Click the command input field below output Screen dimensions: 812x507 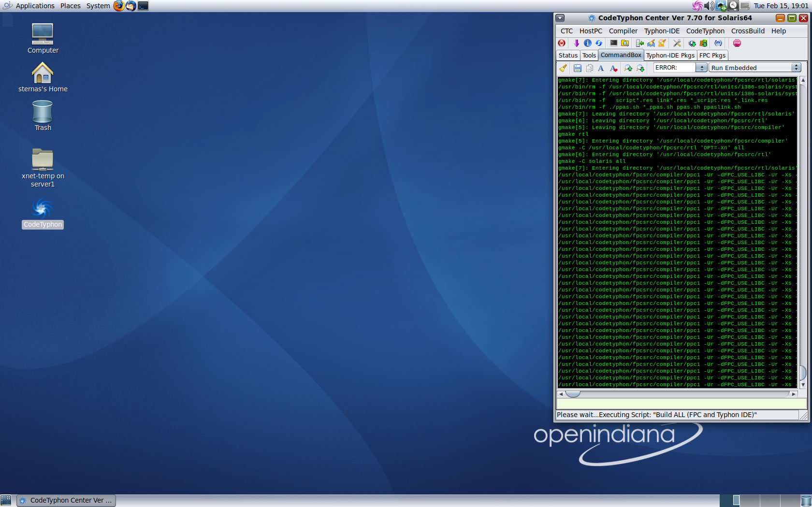(x=681, y=404)
